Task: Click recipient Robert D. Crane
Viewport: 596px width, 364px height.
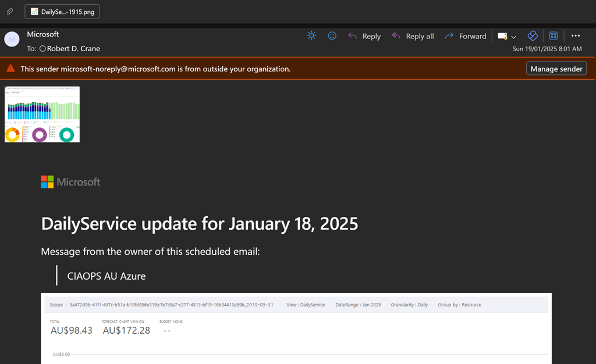Action: [x=74, y=49]
